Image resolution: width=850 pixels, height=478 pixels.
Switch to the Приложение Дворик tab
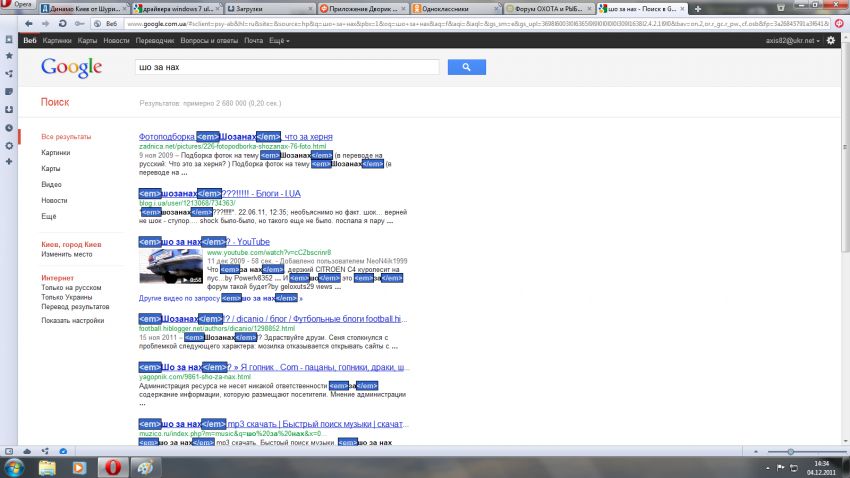point(363,9)
